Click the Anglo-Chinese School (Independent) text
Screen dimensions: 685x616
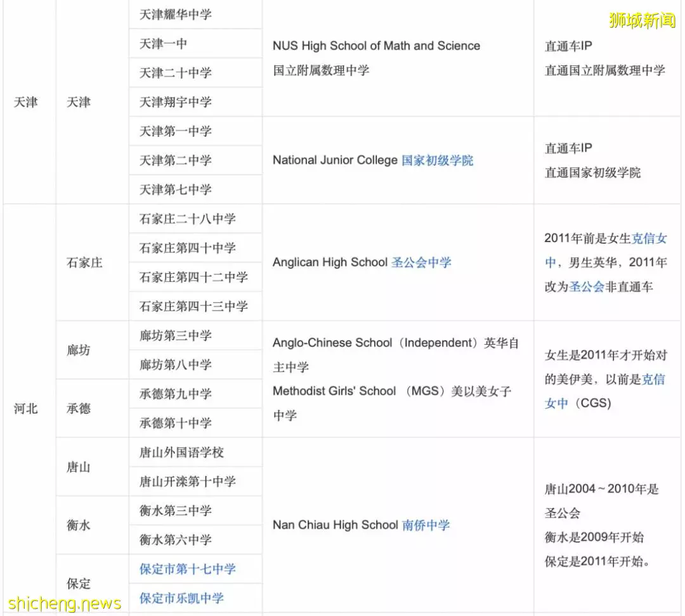(377, 343)
